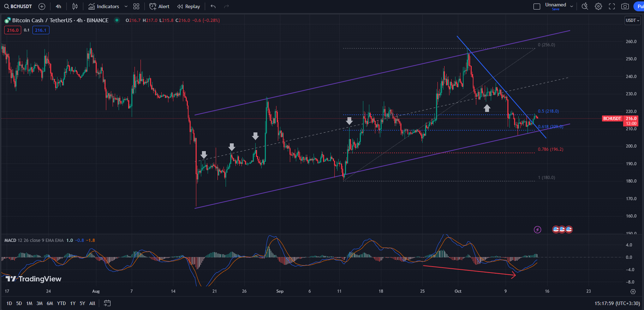Select the 6M date range

(x=50, y=303)
